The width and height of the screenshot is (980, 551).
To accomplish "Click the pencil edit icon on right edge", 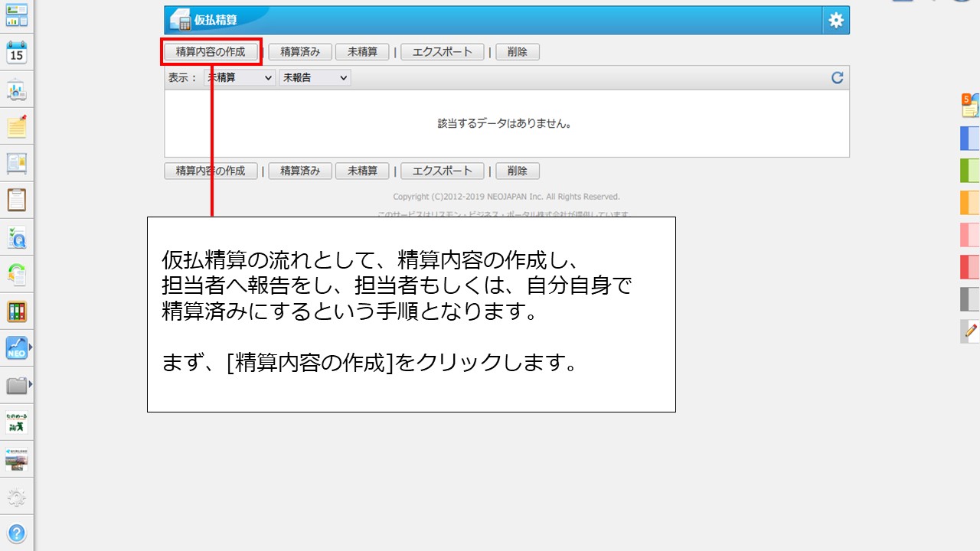I will [x=970, y=331].
